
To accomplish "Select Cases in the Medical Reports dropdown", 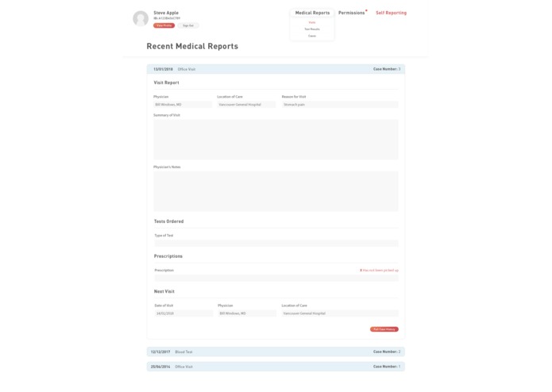I will pos(312,36).
